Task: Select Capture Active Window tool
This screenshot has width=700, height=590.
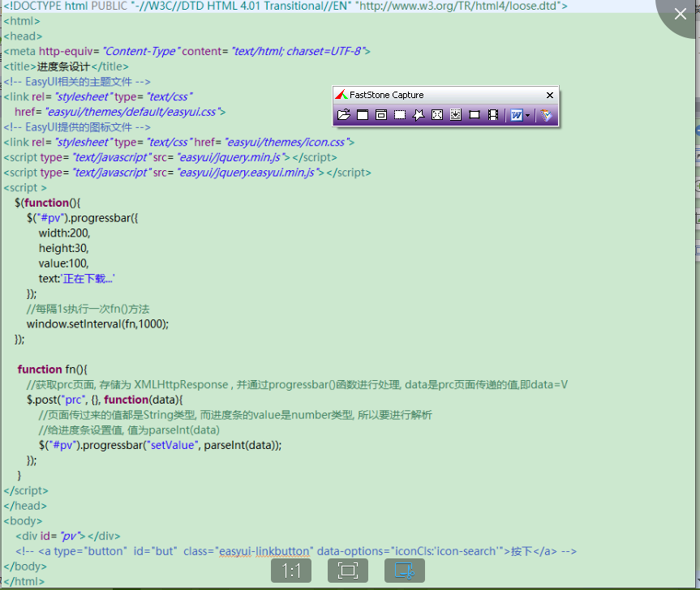Action: 363,115
